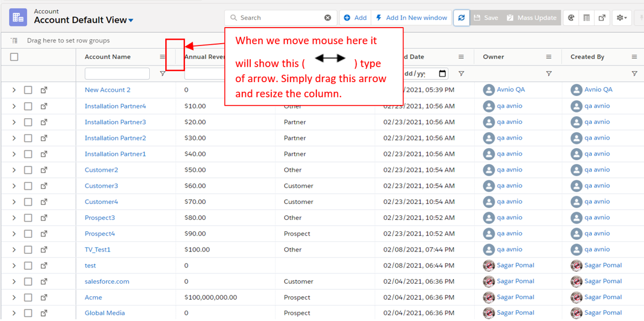
Task: Click the Owner column filter funnel
Action: point(549,74)
